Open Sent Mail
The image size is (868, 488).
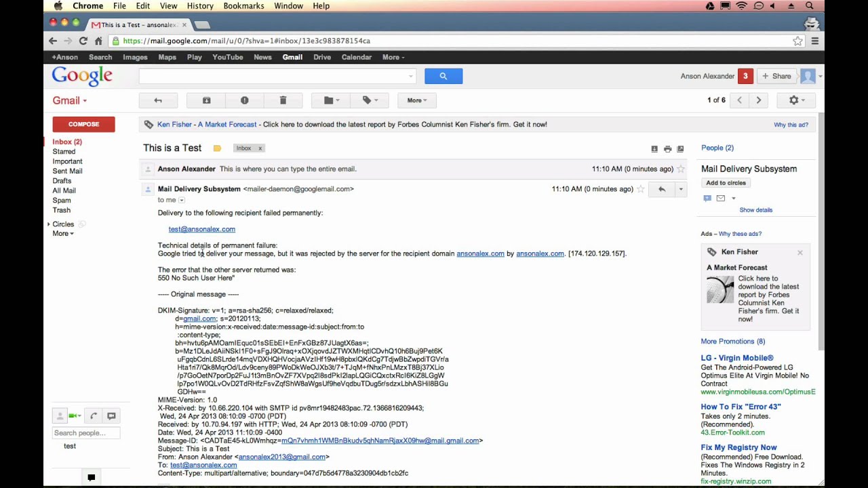coord(67,171)
